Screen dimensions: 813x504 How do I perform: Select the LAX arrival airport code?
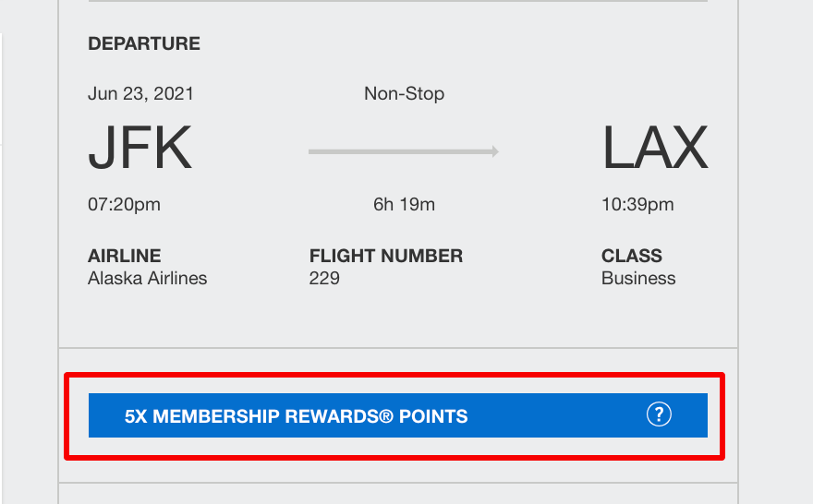654,148
